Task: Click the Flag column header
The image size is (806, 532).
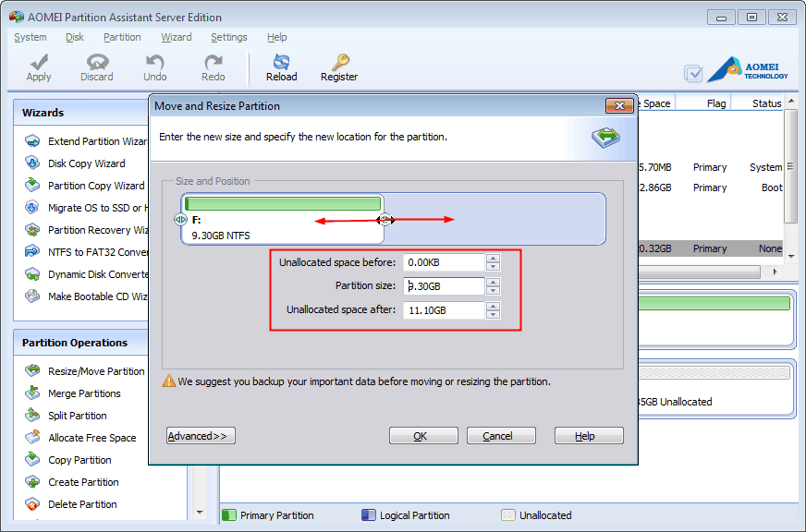Action: click(x=716, y=103)
